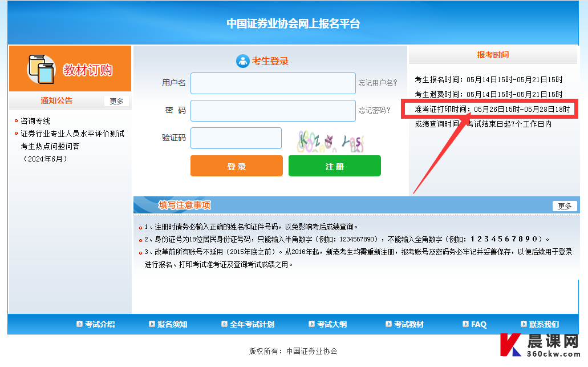Click the arrow icon beside FAQ

466,324
